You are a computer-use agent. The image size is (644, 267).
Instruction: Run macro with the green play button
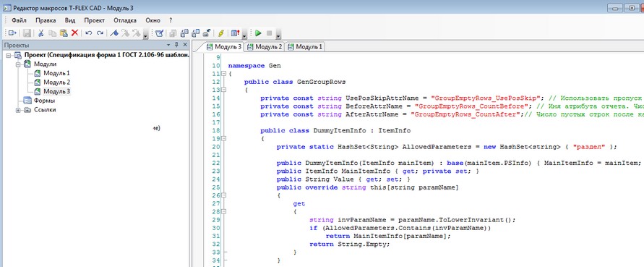tap(258, 33)
